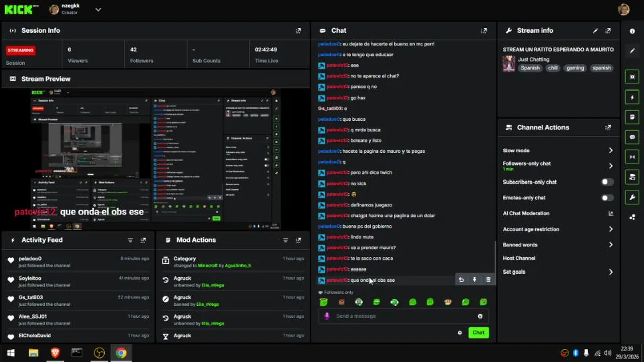
Task: Edit stream info with the header pencil icon
Action: click(x=595, y=31)
